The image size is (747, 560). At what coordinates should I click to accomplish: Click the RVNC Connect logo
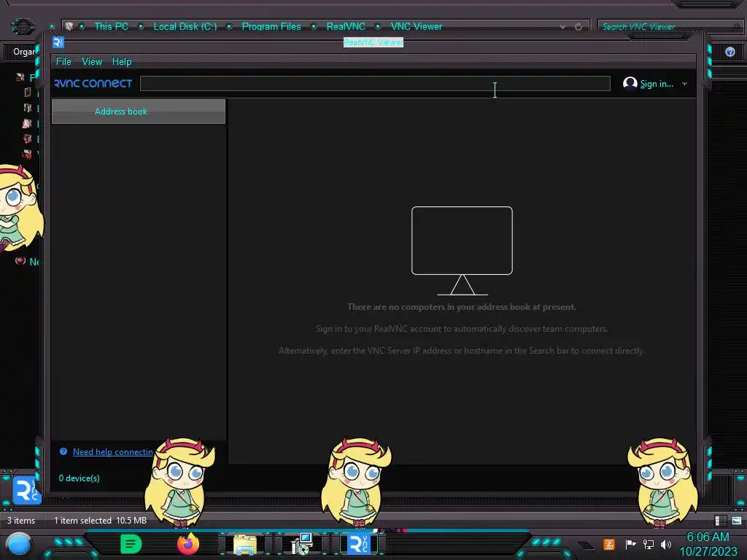tap(93, 83)
